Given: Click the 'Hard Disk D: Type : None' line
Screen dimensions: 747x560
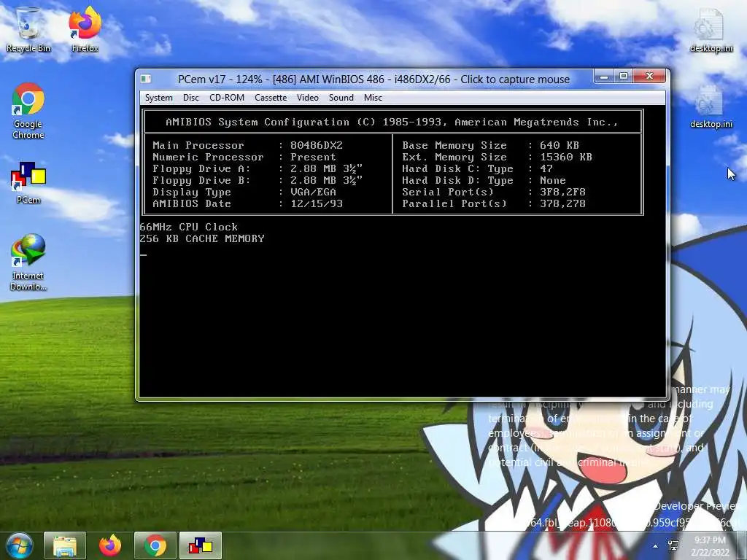Looking at the screenshot, I should click(484, 181).
